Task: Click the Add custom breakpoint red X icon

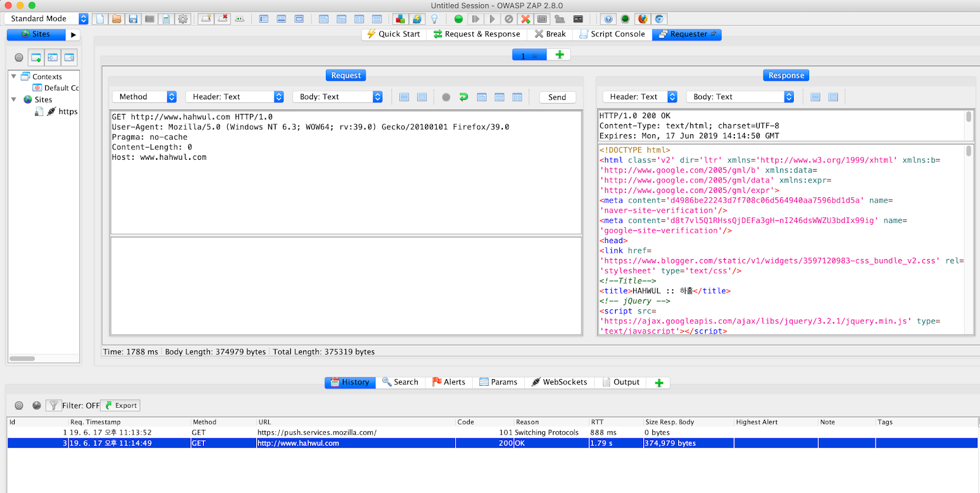Action: click(525, 19)
